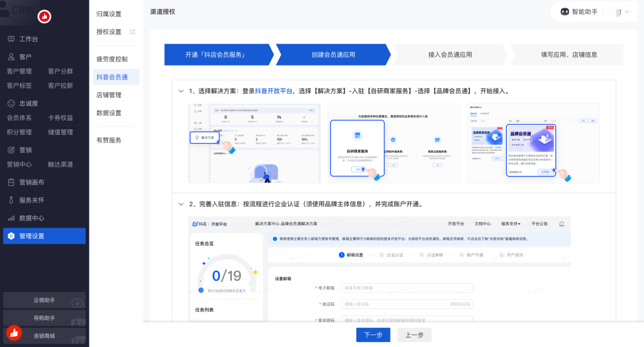Select 抖音会员通 submenu item
Image resolution: width=644 pixels, height=347 pixels.
(x=116, y=77)
